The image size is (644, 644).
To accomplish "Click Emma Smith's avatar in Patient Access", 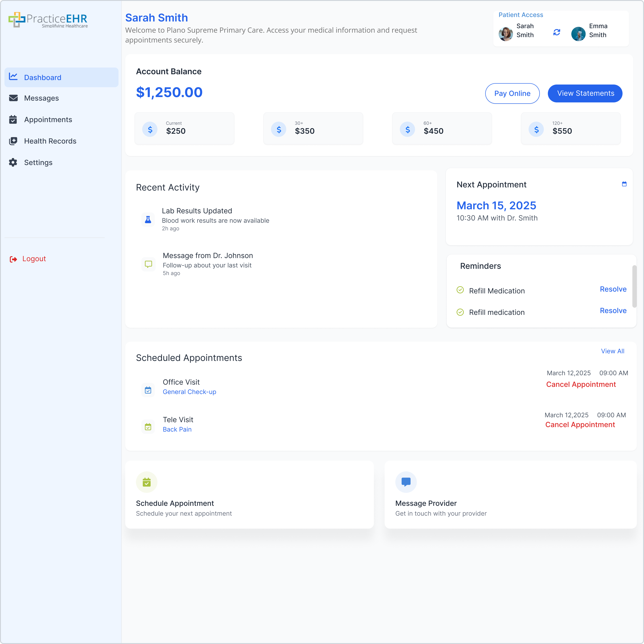I will click(578, 34).
